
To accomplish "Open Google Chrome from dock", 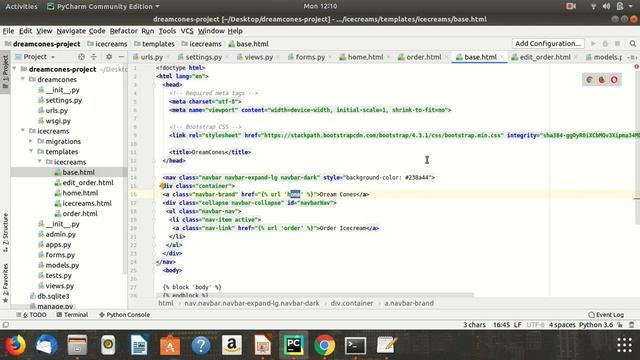I will click(x=324, y=345).
